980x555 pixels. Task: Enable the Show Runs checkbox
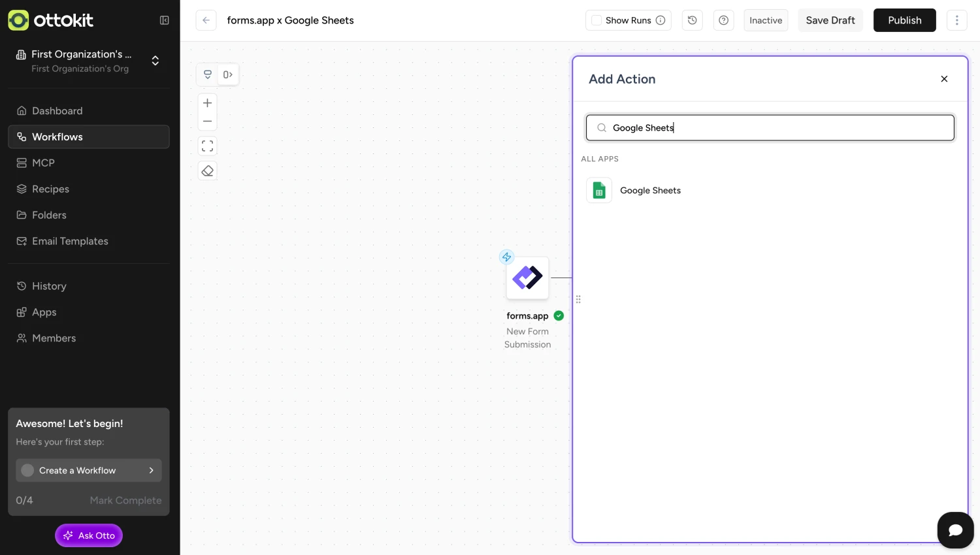tap(596, 20)
